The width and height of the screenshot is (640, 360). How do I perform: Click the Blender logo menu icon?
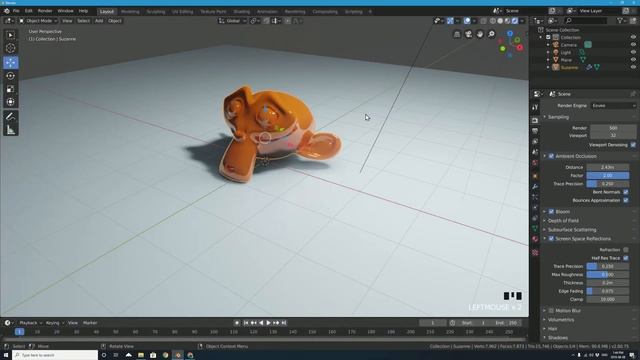[7, 11]
